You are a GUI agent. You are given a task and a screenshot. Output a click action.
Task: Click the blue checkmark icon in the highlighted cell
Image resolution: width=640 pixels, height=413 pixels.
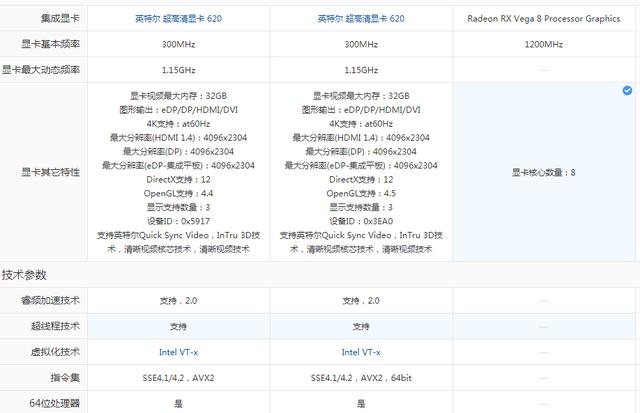[x=627, y=91]
